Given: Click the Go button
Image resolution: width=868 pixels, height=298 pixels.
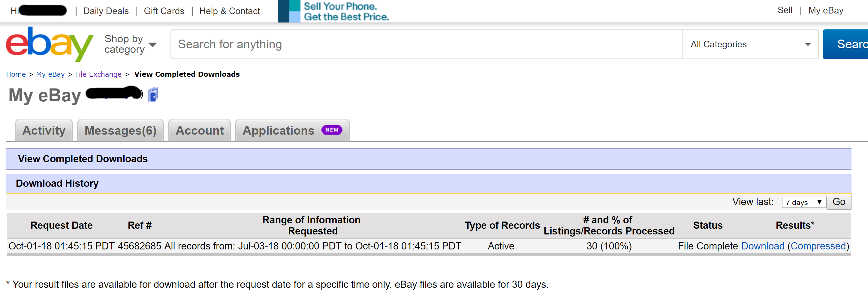Looking at the screenshot, I should coord(839,202).
